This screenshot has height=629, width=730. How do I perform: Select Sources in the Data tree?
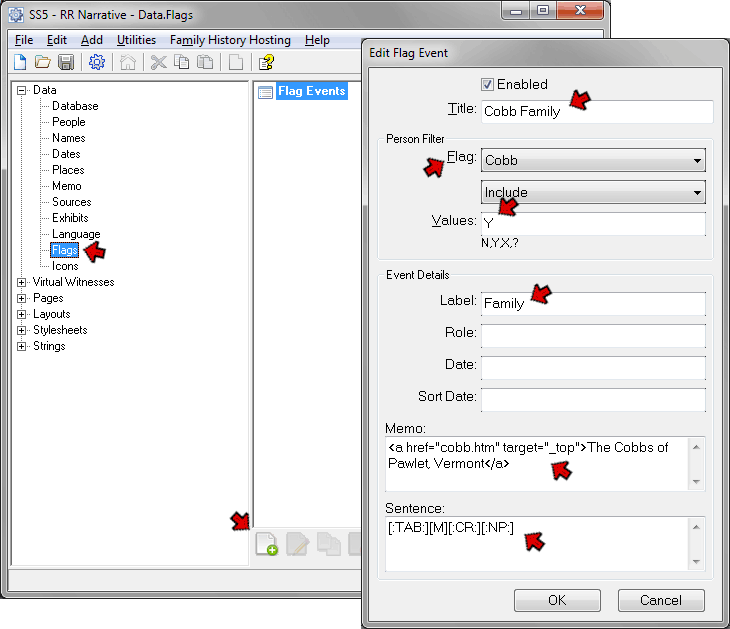tap(71, 202)
